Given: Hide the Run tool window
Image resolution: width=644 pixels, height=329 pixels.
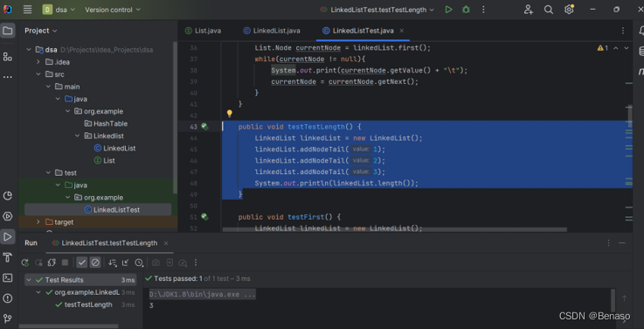Looking at the screenshot, I should coord(622,243).
